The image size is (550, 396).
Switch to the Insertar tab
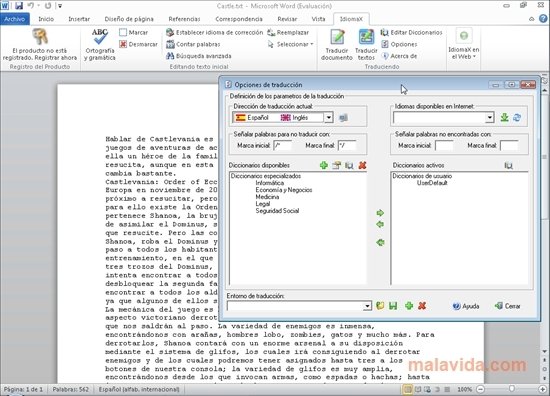79,19
